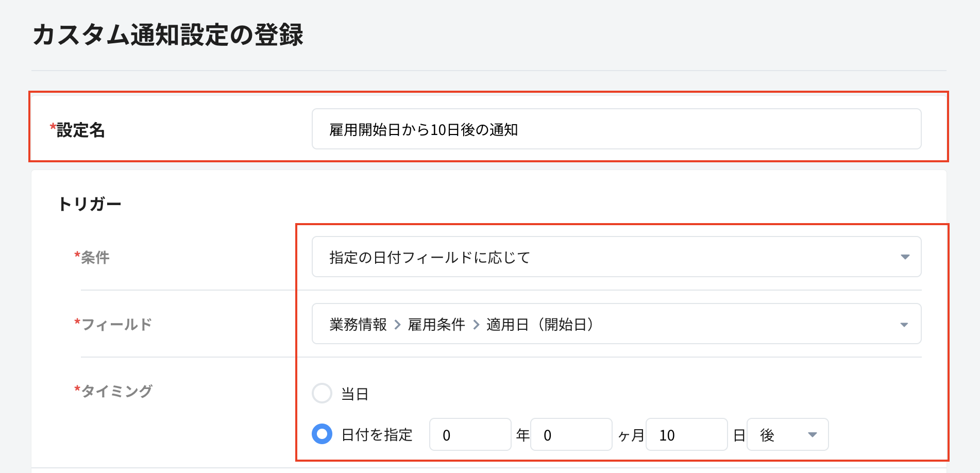Click the トリガー section heading
980x473 pixels.
[x=90, y=204]
